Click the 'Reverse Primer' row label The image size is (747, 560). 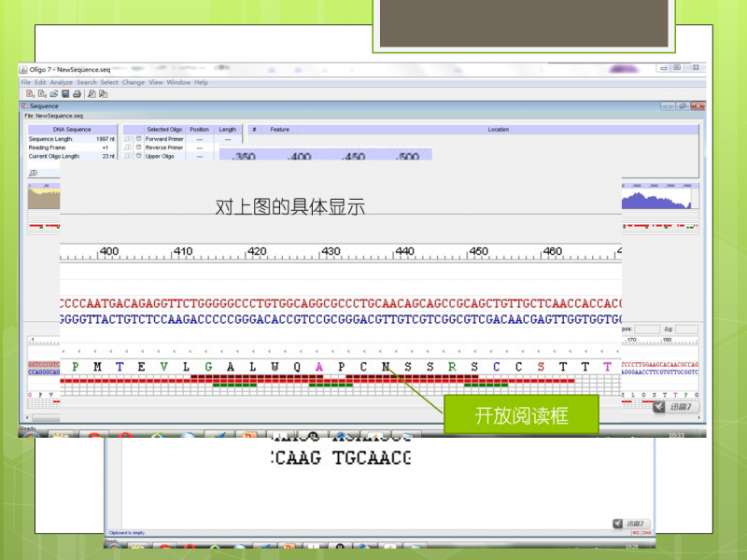164,147
